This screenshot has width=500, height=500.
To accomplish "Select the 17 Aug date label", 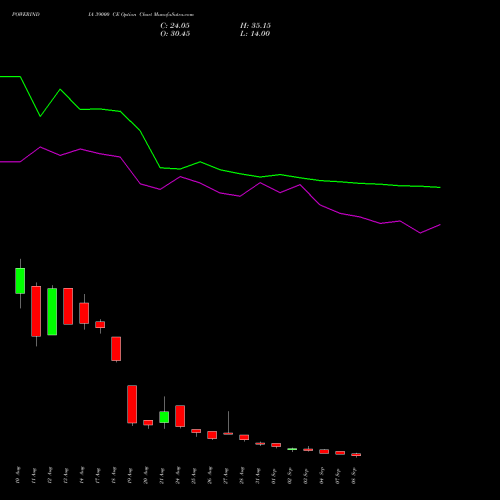I will [98, 475].
